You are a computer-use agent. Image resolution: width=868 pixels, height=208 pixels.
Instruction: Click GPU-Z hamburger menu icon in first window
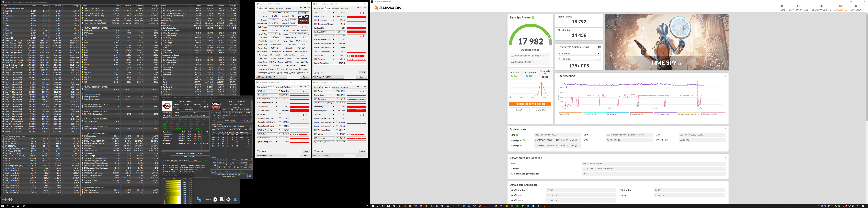coord(309,8)
